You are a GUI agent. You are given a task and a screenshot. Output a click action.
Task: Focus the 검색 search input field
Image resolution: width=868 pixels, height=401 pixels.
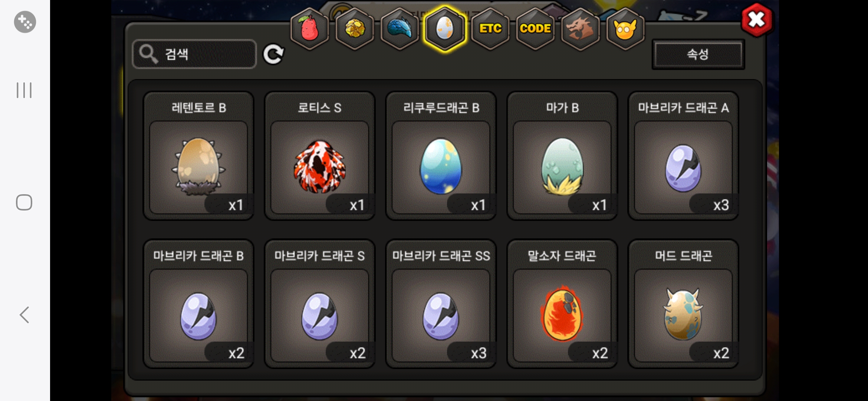point(194,54)
